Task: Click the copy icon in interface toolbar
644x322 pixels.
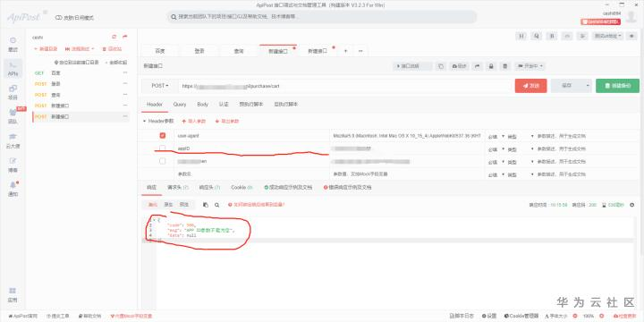Action: (441, 66)
